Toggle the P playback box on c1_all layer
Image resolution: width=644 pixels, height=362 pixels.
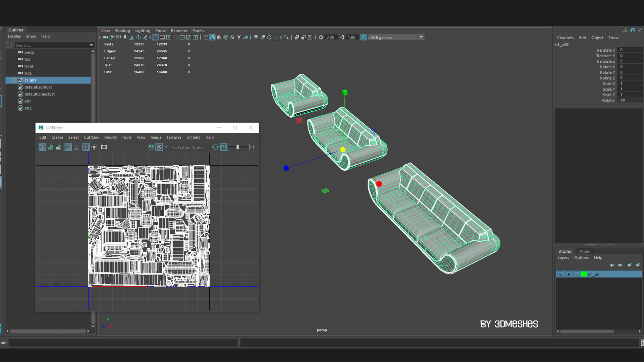(569, 274)
